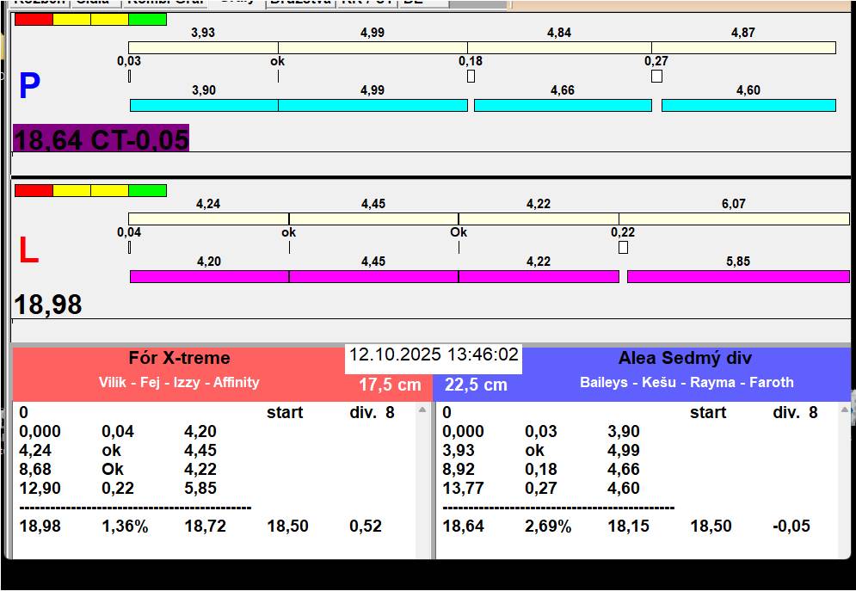856x616 pixels.
Task: Click the 1,36% value in Fór X-treme summary
Action: [x=125, y=527]
